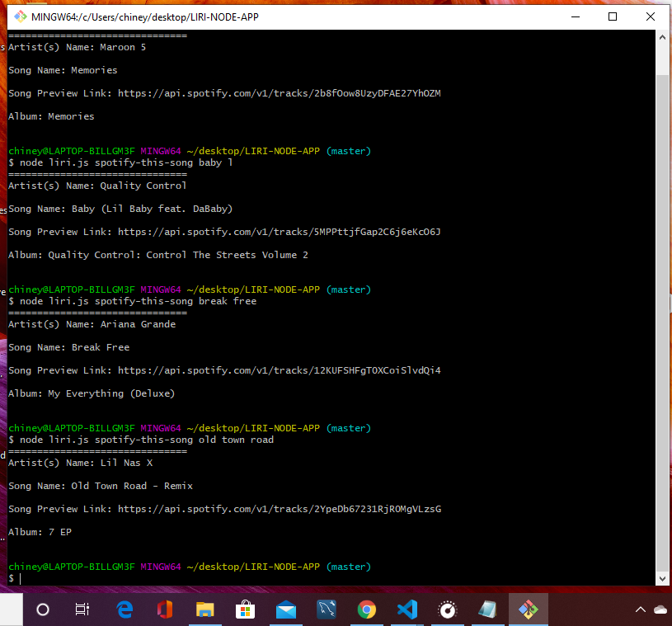Image resolution: width=672 pixels, height=626 pixels.
Task: Click the terminal scrollbar down arrow
Action: pos(662,578)
